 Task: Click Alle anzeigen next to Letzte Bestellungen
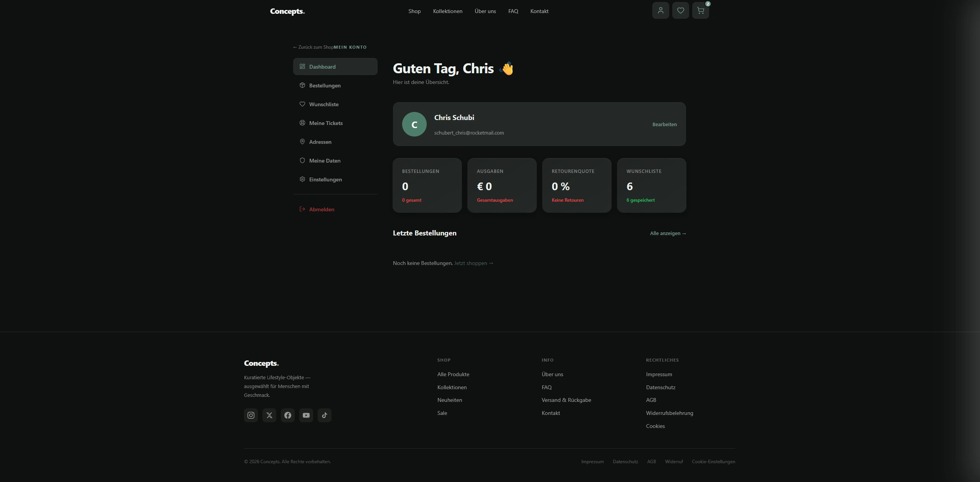click(668, 233)
